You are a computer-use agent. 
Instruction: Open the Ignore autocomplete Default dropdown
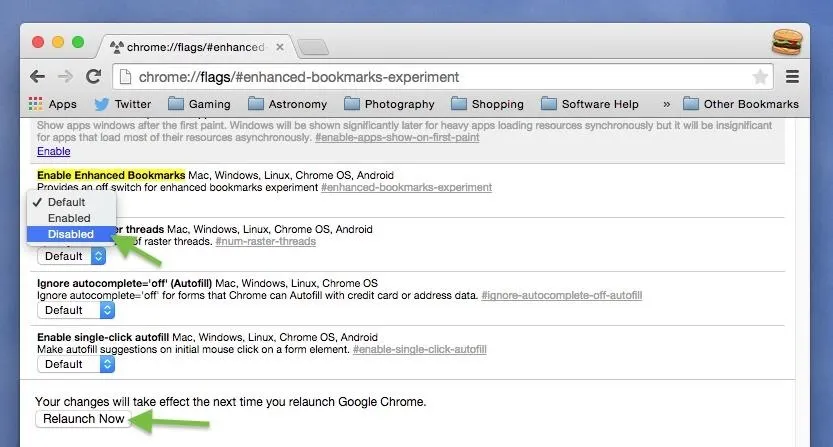click(76, 310)
